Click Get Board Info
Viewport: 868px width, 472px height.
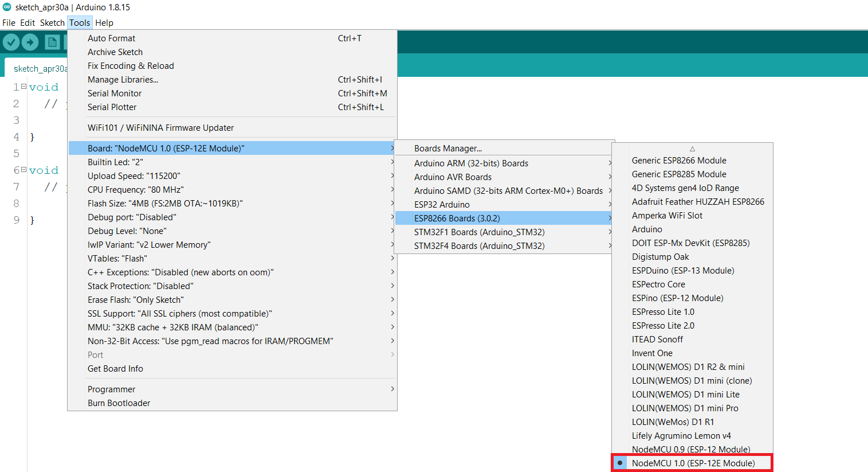pyautogui.click(x=232, y=369)
